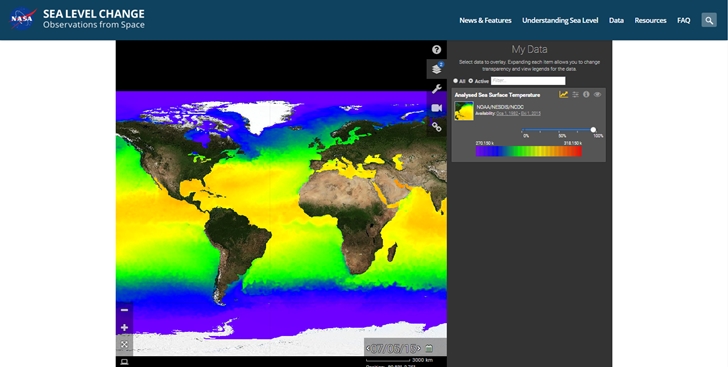Screen dimensions: 728x367
Task: Select the Active radio button
Action: (470, 81)
